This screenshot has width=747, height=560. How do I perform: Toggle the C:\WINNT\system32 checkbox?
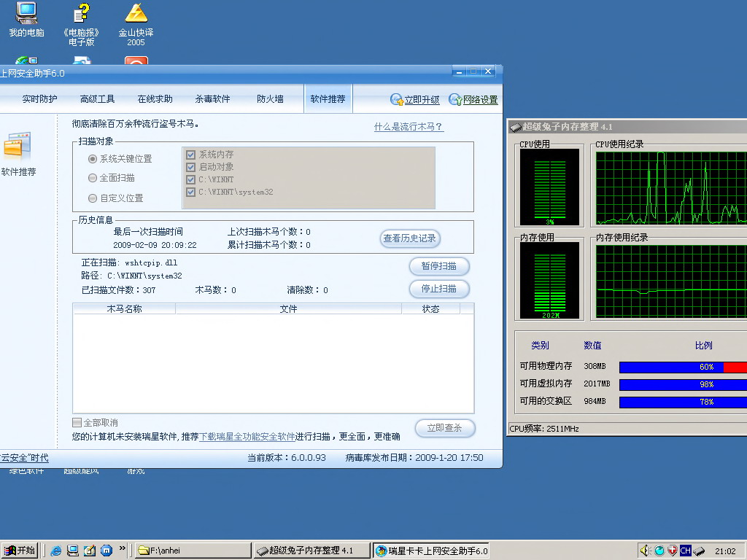tap(191, 192)
